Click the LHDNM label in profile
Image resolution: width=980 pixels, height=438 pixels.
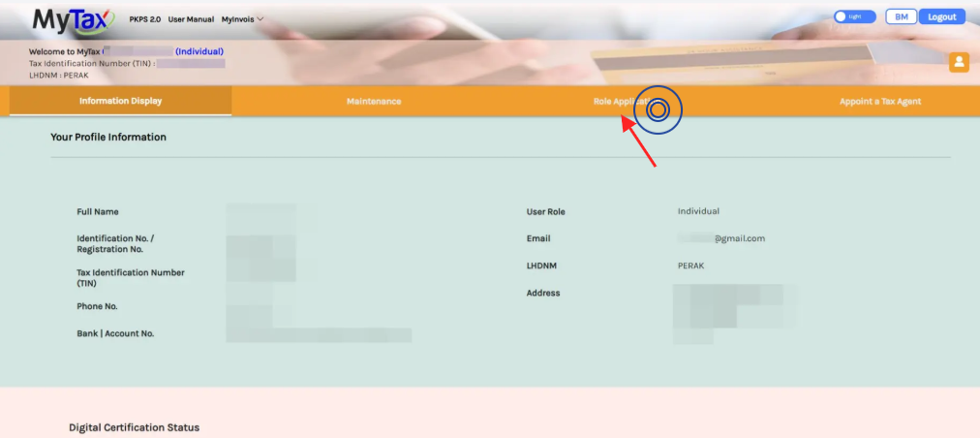(542, 266)
